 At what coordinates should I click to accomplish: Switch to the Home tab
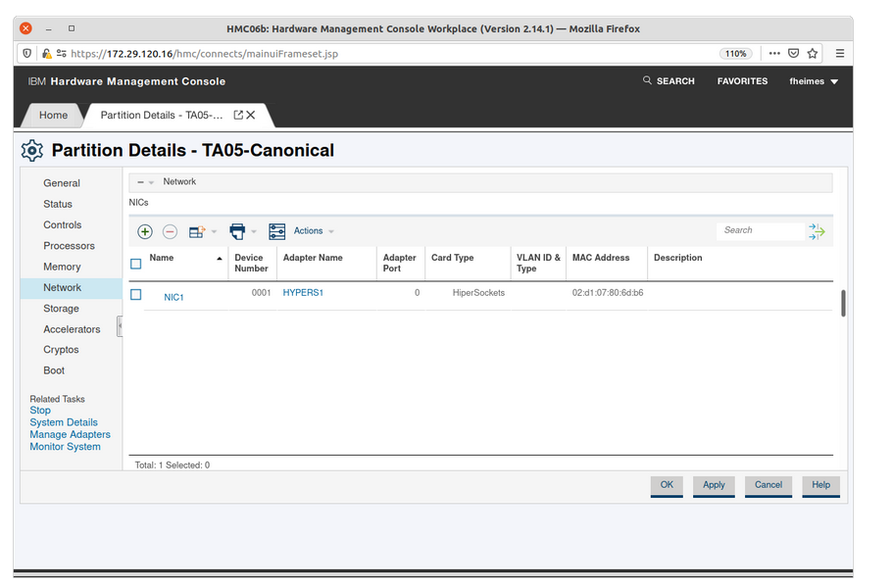click(53, 115)
